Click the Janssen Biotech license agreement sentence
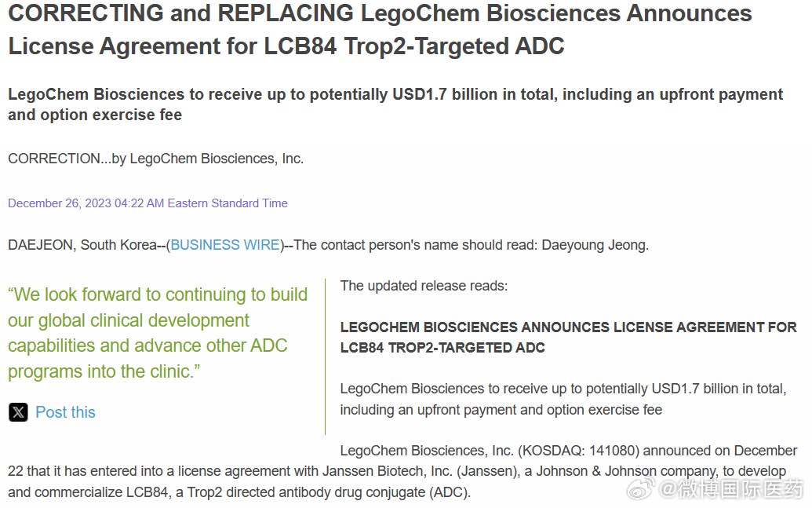The image size is (812, 508). (x=397, y=471)
